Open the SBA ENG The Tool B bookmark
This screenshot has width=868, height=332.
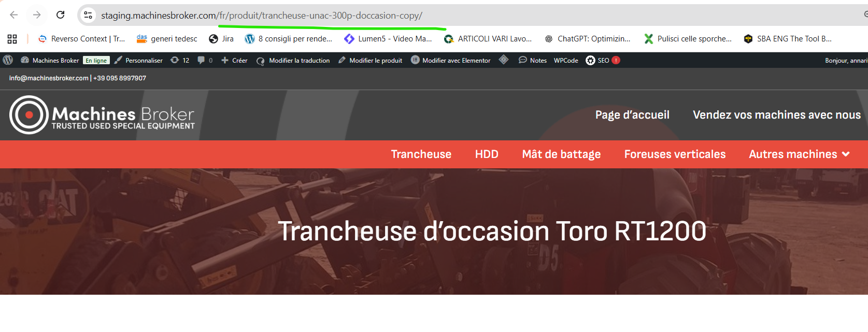pos(788,39)
